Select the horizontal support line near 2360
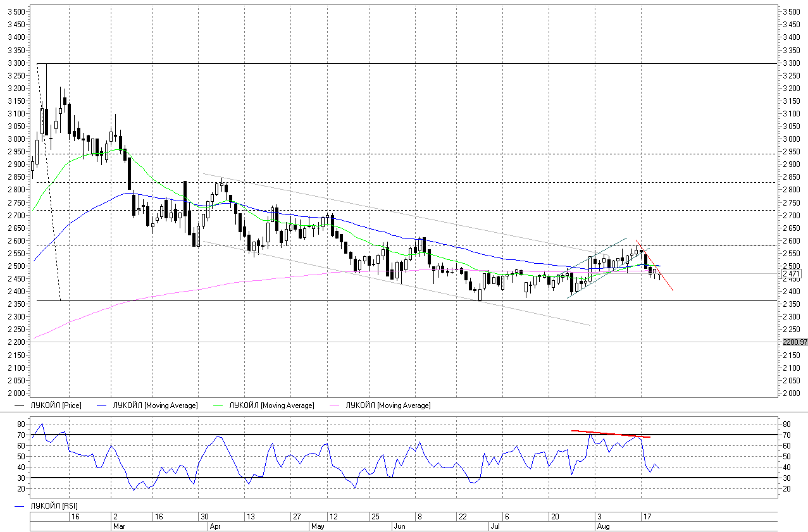 coord(380,301)
